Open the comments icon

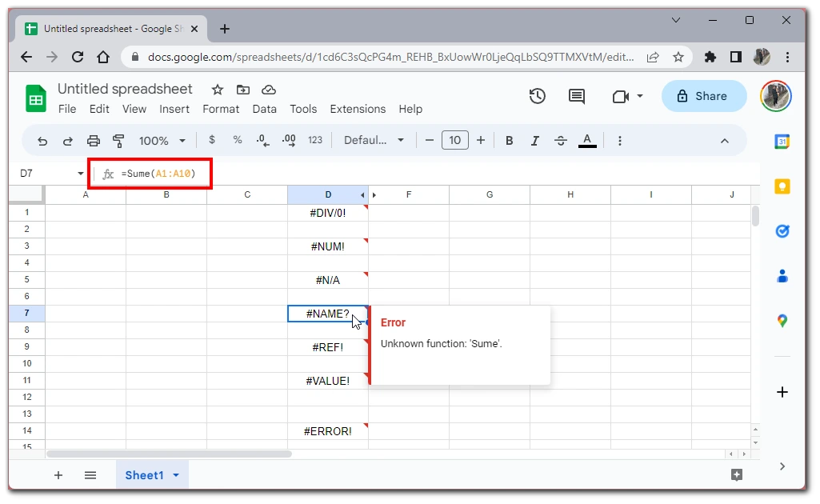click(576, 96)
